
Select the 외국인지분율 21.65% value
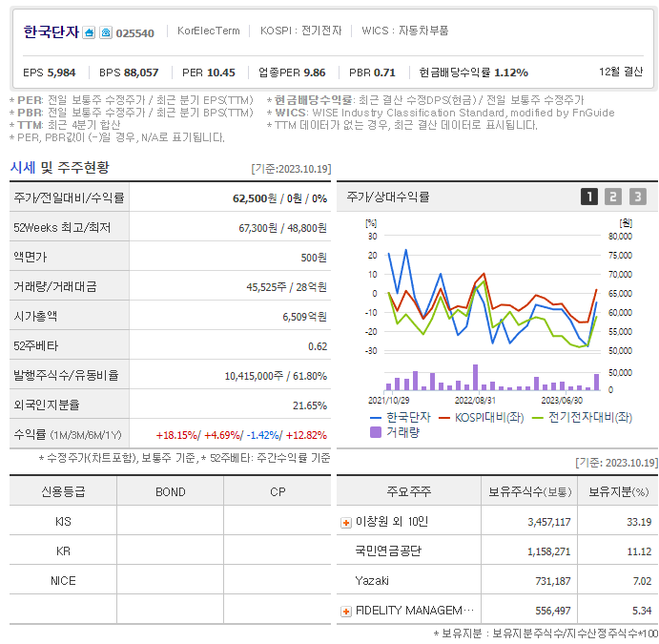(x=310, y=405)
